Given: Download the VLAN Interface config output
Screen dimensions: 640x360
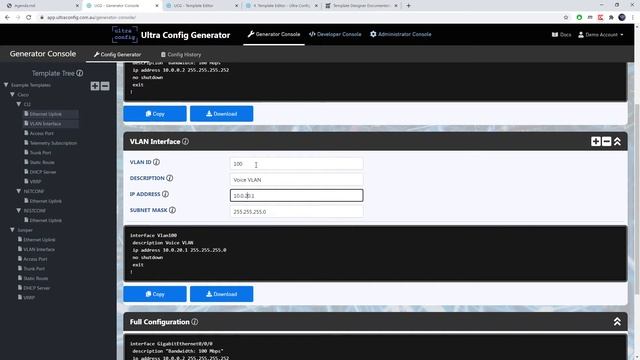Looking at the screenshot, I should pyautogui.click(x=222, y=294).
